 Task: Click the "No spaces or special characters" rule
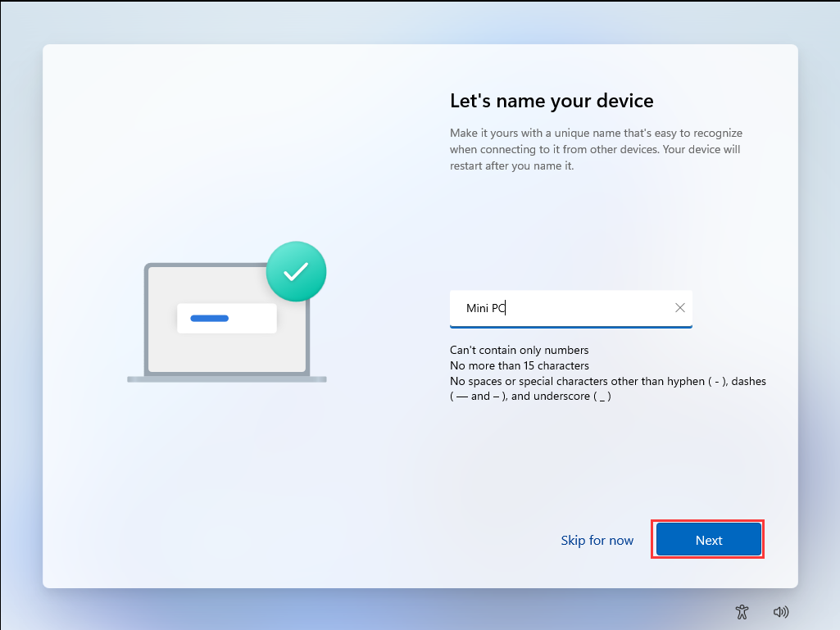tap(607, 381)
